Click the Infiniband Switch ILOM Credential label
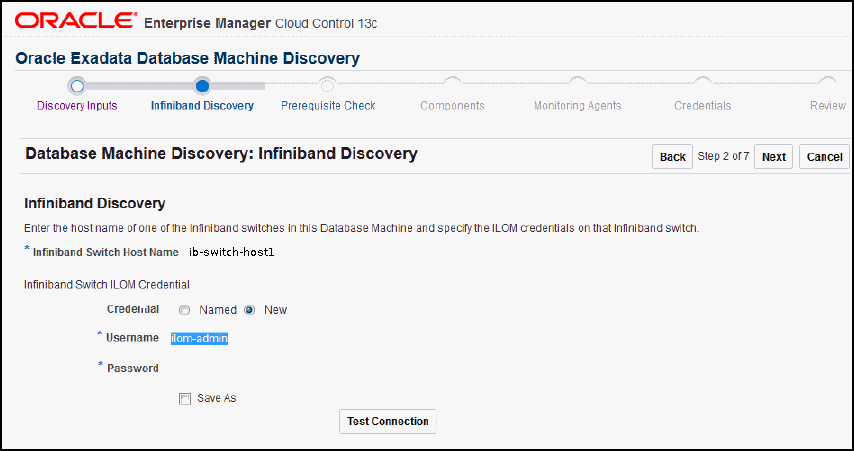Image resolution: width=854 pixels, height=451 pixels. (x=107, y=284)
